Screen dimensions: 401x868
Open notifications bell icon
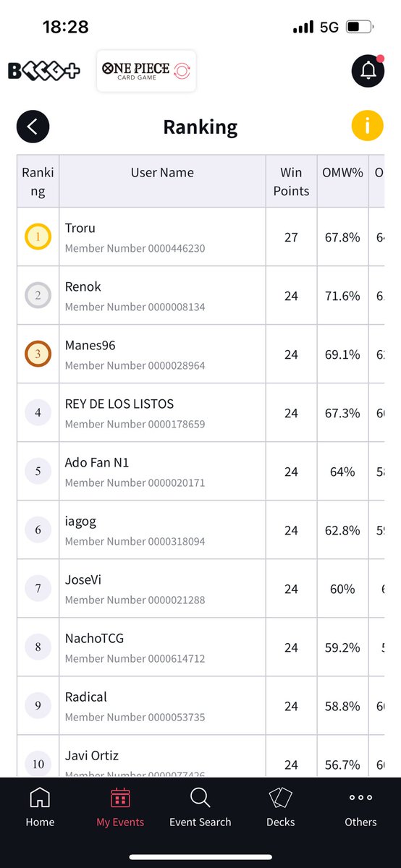pyautogui.click(x=368, y=71)
